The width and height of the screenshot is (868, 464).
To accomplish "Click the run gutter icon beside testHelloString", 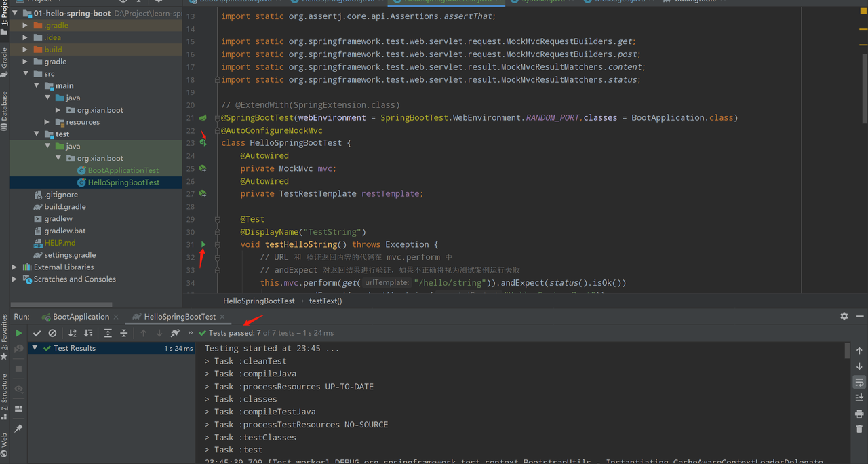I will (x=203, y=244).
